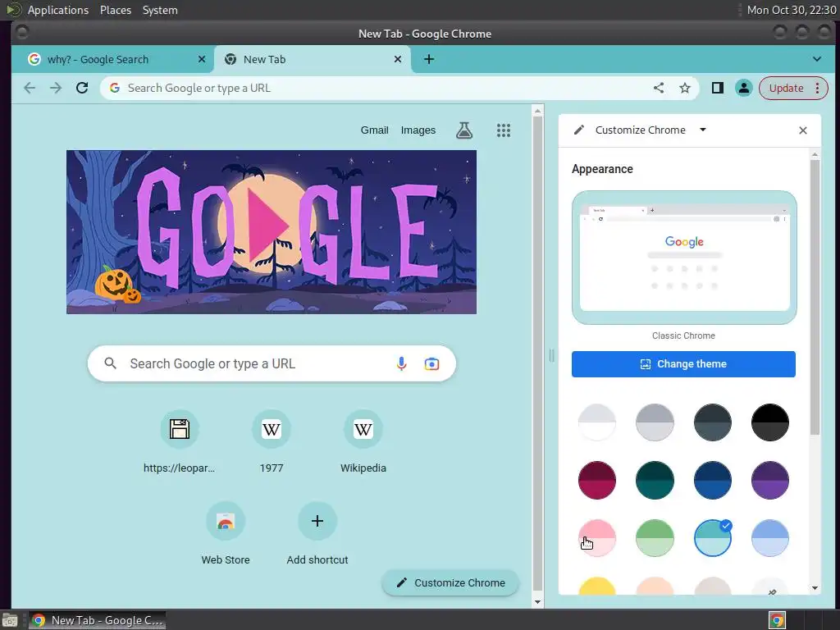This screenshot has height=630, width=840.
Task: Expand the Customize Chrome panel dropdown
Action: pos(703,130)
